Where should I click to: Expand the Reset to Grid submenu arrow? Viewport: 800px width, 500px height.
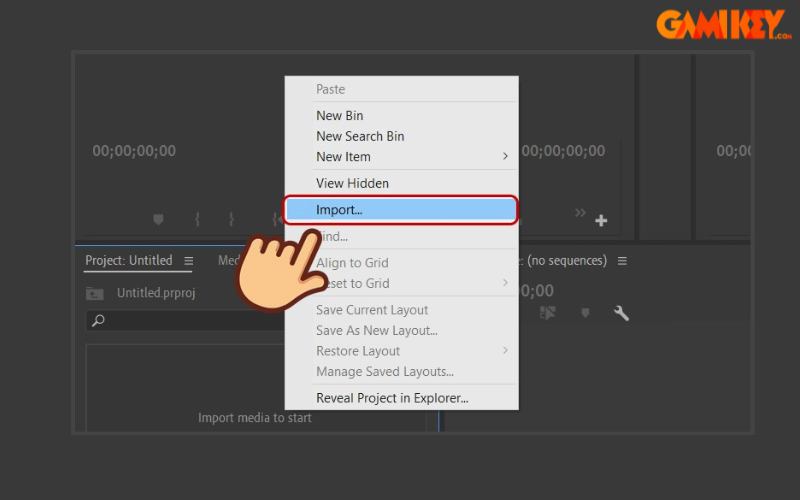505,283
